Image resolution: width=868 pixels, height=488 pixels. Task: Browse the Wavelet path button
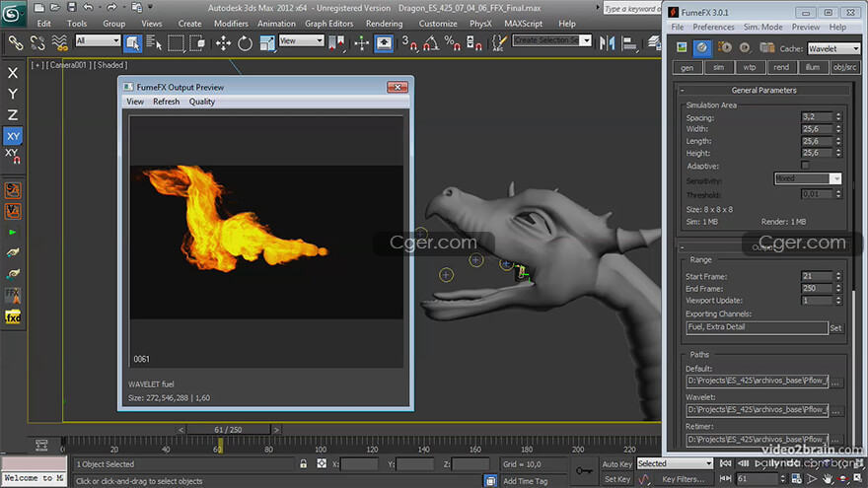(836, 410)
